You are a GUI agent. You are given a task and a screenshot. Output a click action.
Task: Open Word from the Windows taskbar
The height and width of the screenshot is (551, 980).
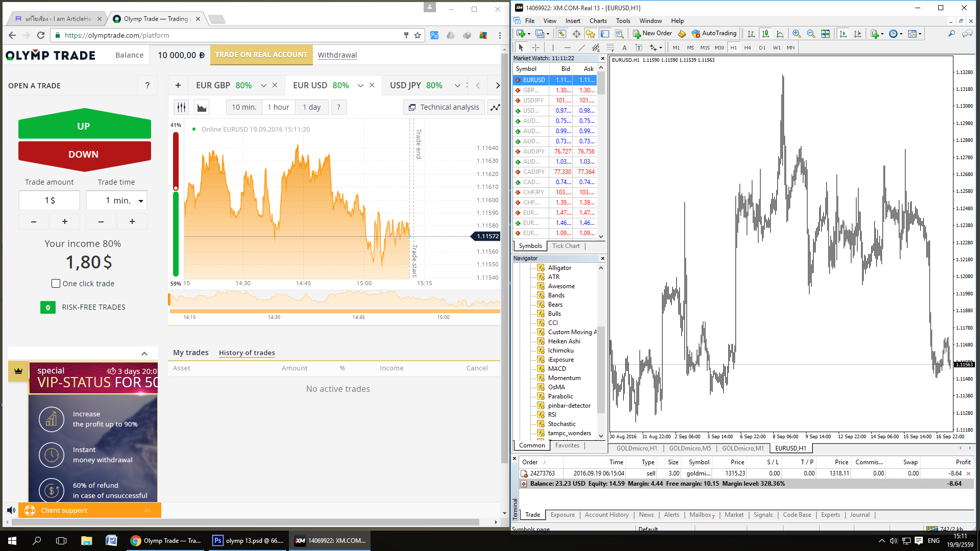(111, 541)
